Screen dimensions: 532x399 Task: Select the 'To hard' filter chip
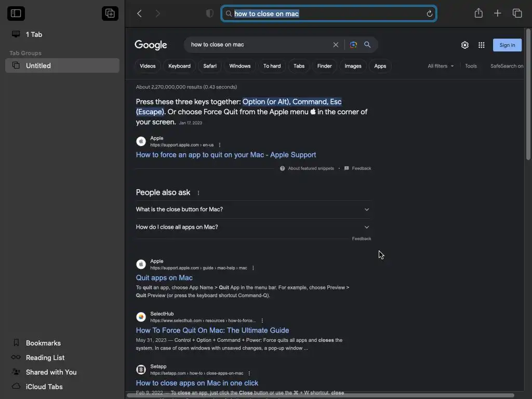[x=272, y=66]
